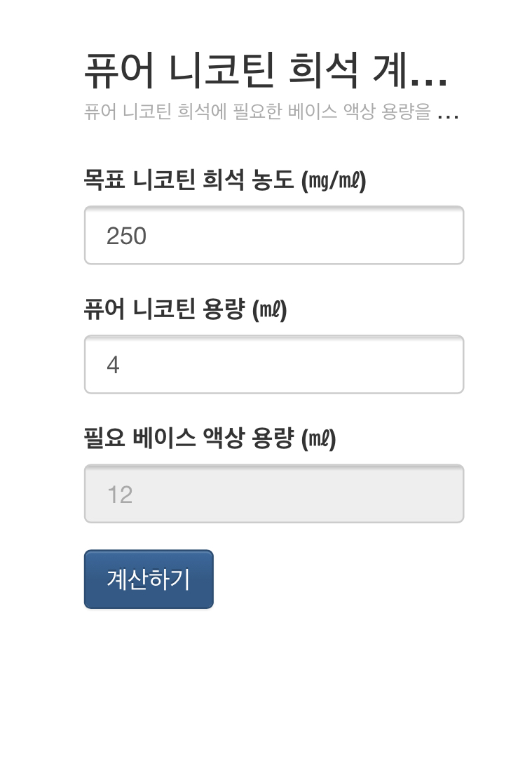Click the word 니코틴 in the main title
532x778 pixels.
click(221, 70)
